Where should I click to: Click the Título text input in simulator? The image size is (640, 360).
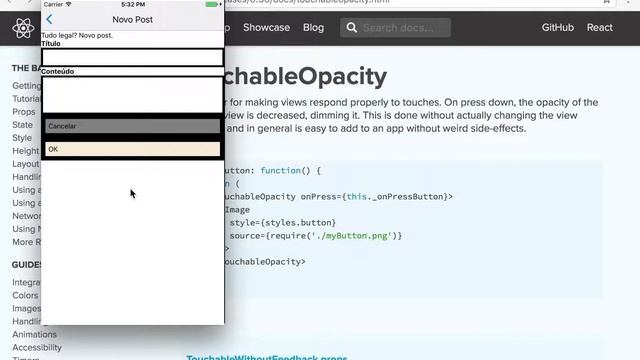click(x=133, y=58)
